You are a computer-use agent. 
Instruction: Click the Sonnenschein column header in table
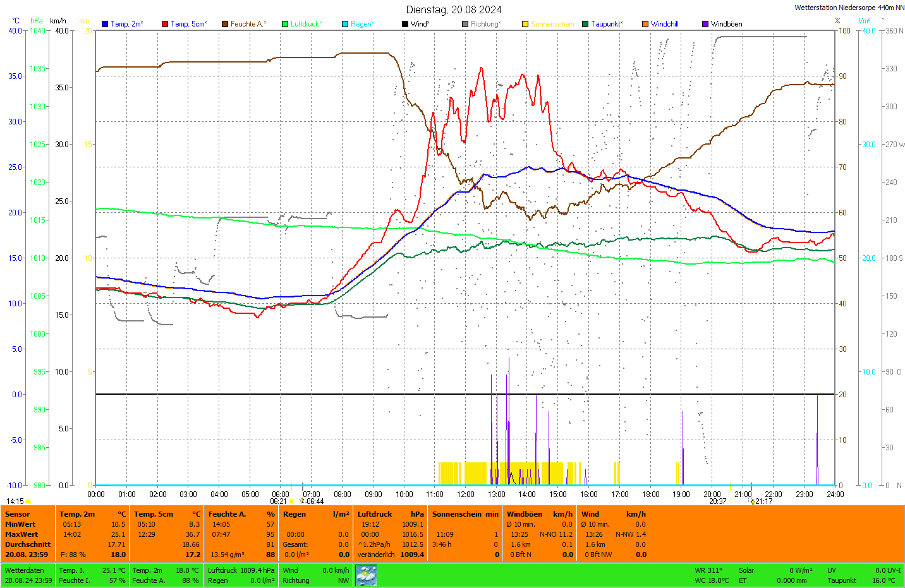(457, 514)
